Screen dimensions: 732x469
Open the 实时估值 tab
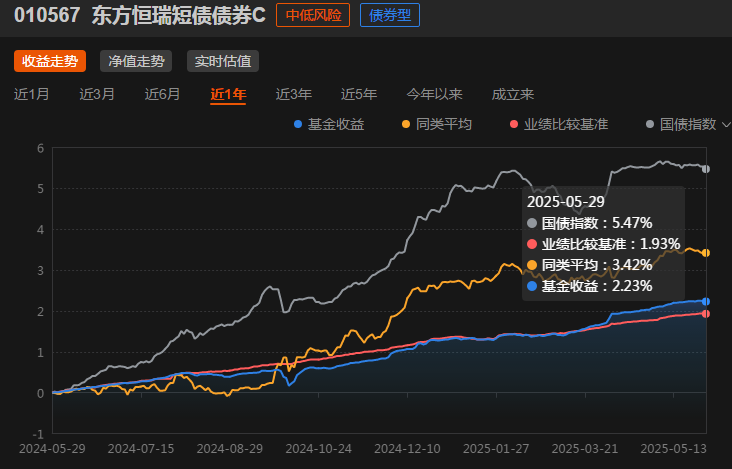(223, 61)
